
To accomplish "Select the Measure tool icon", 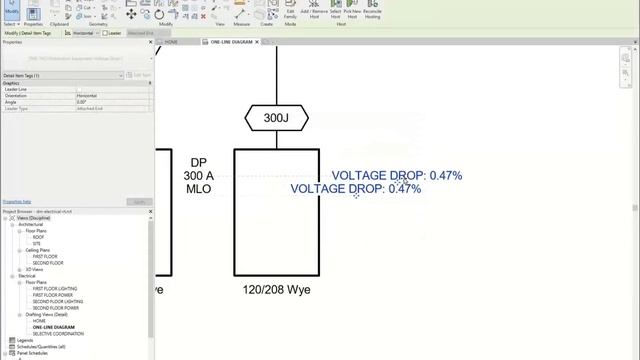I will [x=240, y=14].
